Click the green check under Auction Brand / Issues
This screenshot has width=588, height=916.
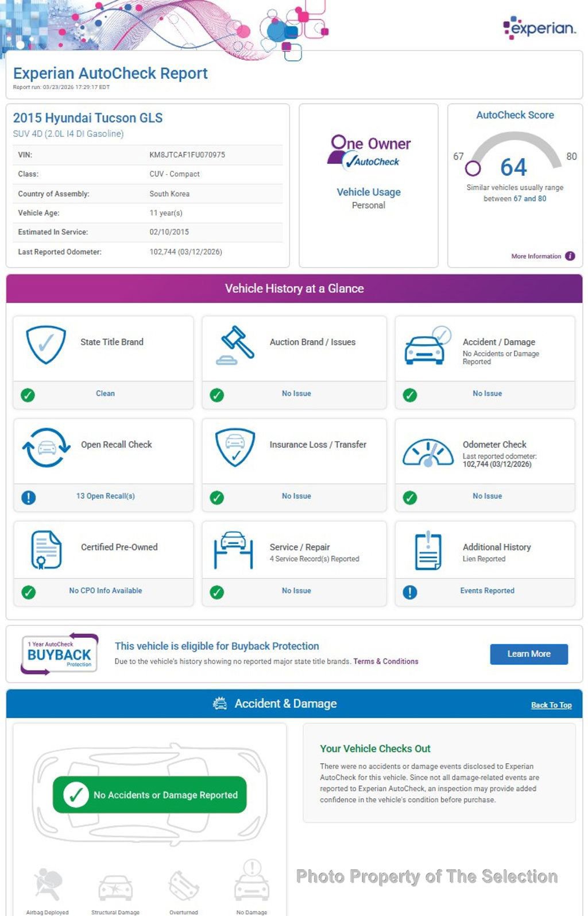pos(216,395)
